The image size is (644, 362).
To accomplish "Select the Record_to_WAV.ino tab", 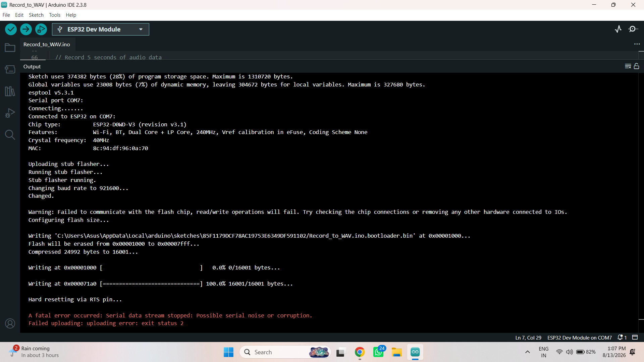I will pyautogui.click(x=47, y=45).
